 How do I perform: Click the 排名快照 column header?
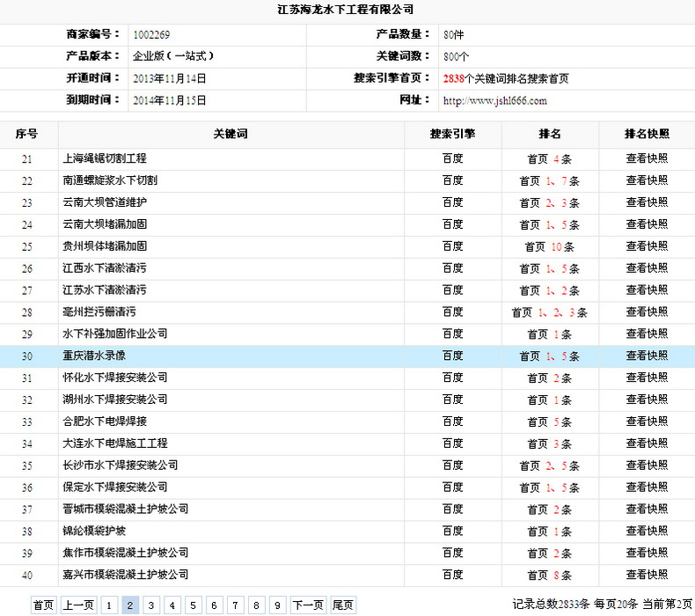tap(647, 134)
